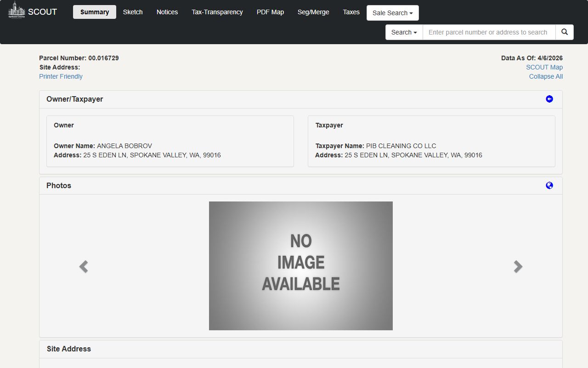Click the Printer Friendly link
The image size is (588, 368).
tap(61, 76)
